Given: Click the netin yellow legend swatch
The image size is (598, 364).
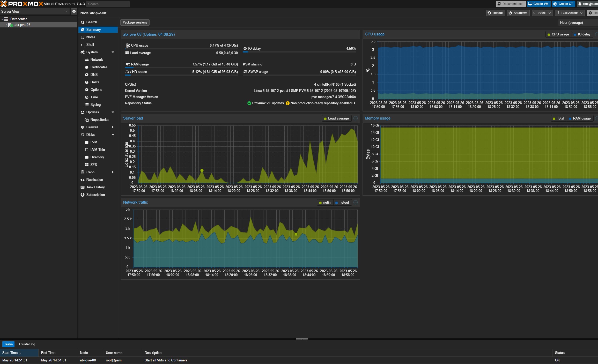Looking at the screenshot, I should 320,203.
